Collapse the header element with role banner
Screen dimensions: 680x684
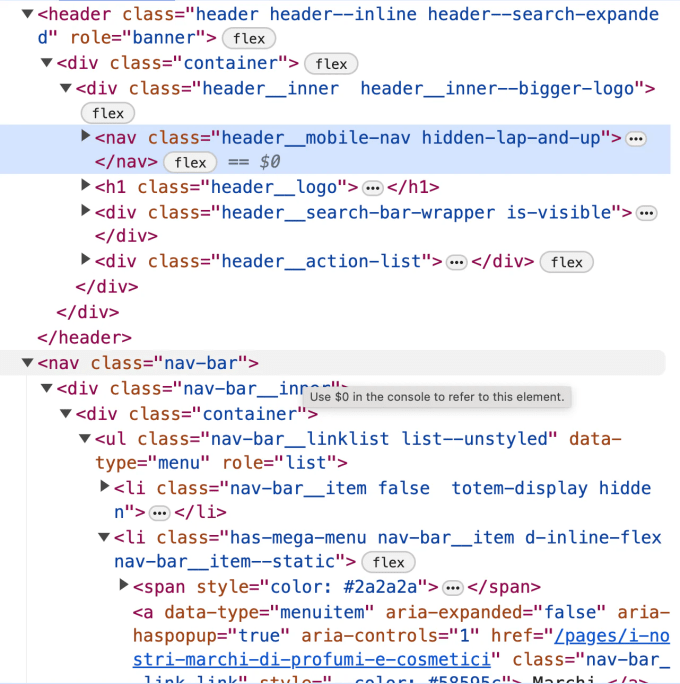(27, 14)
